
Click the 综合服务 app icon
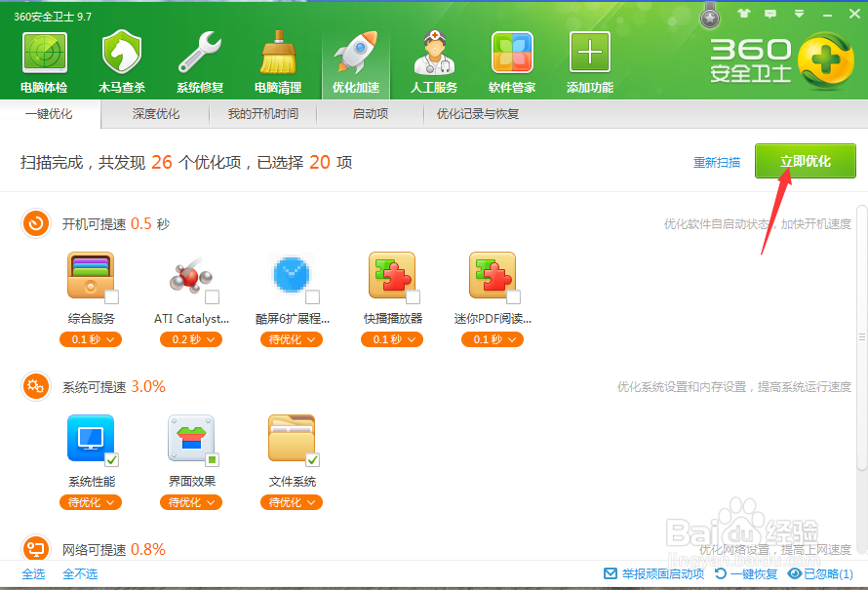[x=91, y=275]
